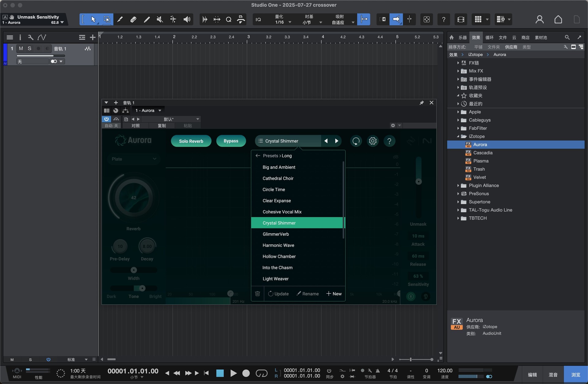Click the Update preset button
This screenshot has width=588, height=384.
[x=278, y=294]
